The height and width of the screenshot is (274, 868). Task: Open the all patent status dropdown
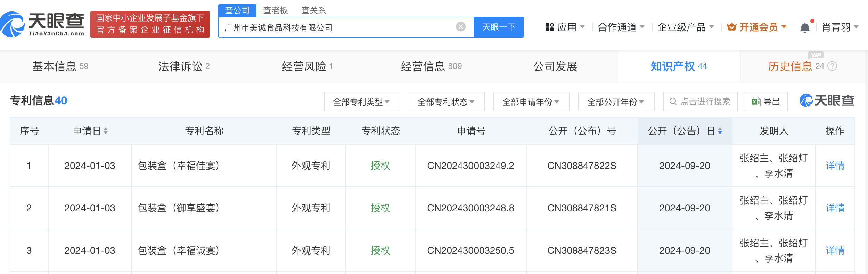(447, 102)
